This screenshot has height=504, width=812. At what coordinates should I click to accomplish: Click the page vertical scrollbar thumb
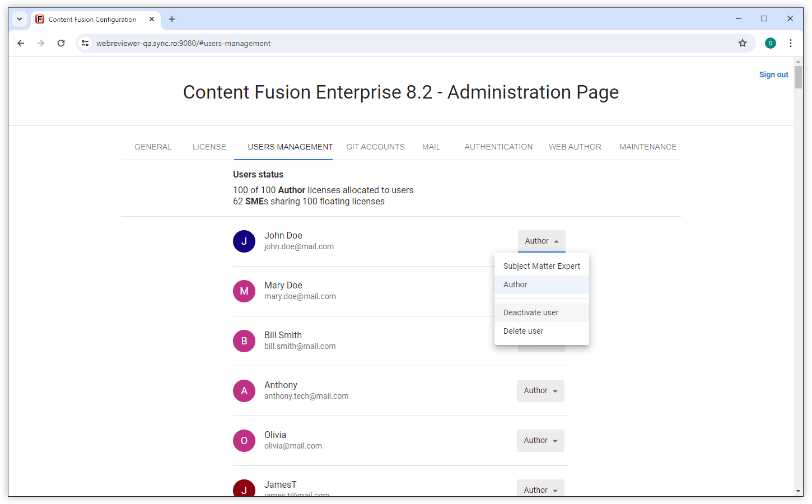[x=799, y=77]
